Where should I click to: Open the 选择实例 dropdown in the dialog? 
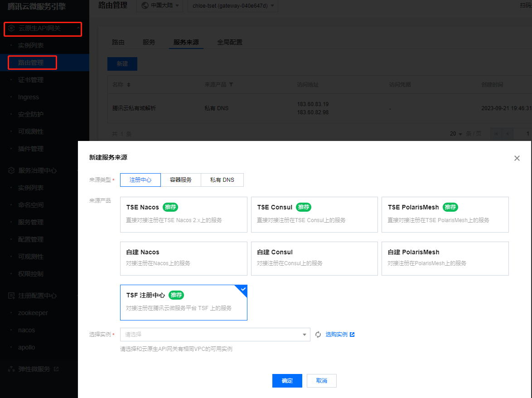click(215, 335)
